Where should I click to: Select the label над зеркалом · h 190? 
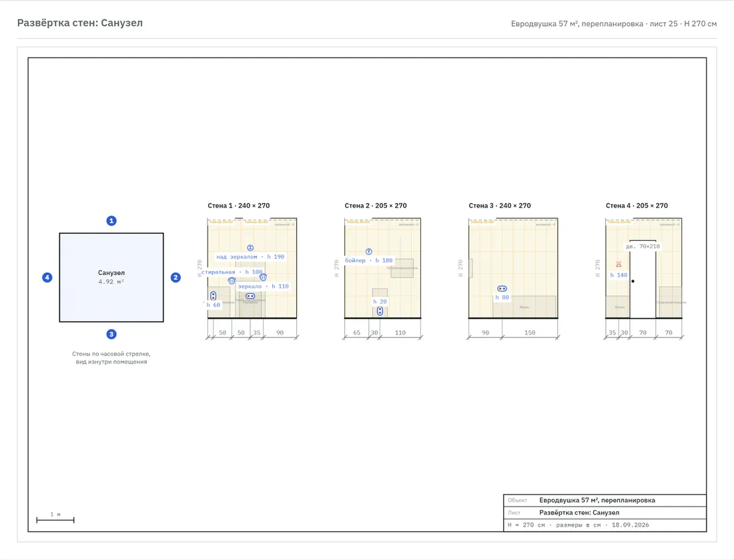coord(250,256)
